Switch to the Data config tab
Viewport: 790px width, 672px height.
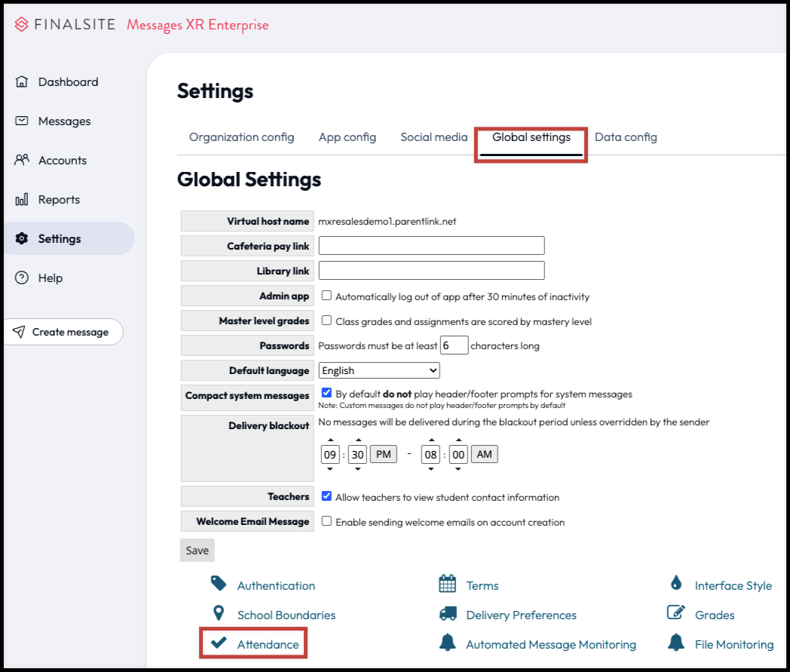(626, 137)
